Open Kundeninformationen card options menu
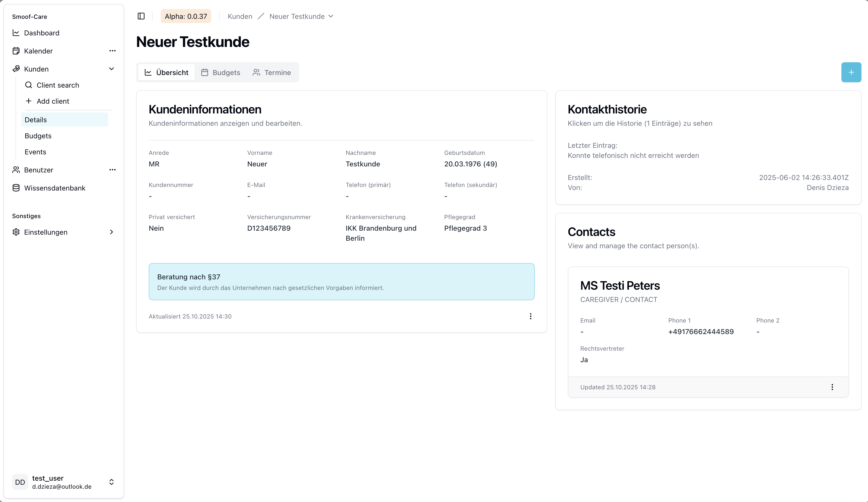Image resolution: width=868 pixels, height=502 pixels. coord(530,316)
